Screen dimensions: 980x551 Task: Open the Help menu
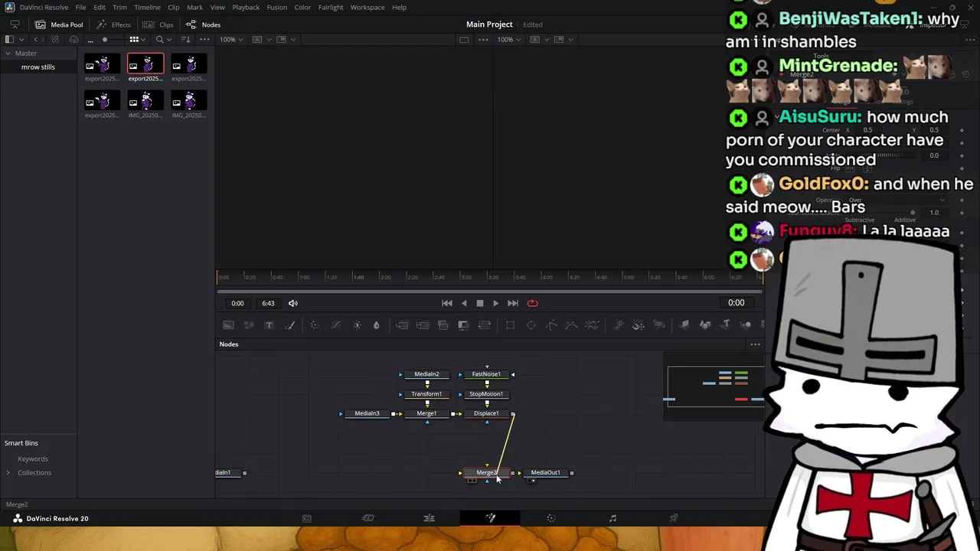399,7
